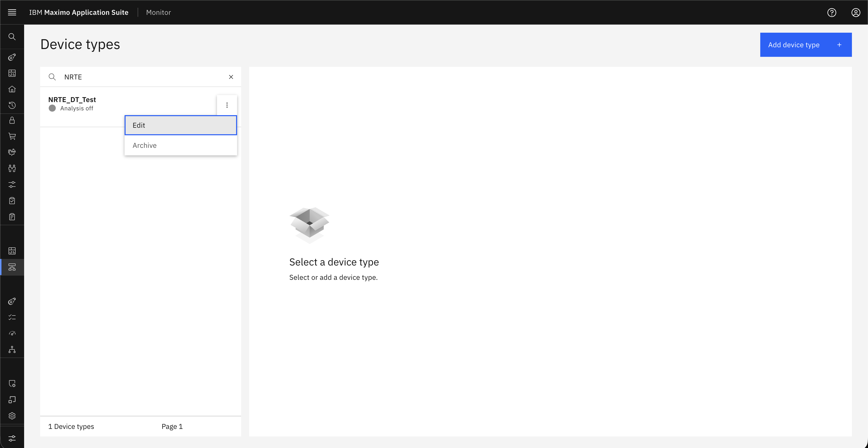The image size is (868, 448).
Task: Click the Add device type button
Action: pyautogui.click(x=806, y=44)
